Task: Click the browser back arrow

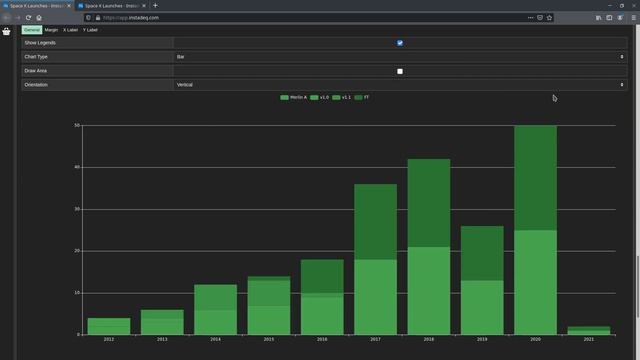Action: 7,18
